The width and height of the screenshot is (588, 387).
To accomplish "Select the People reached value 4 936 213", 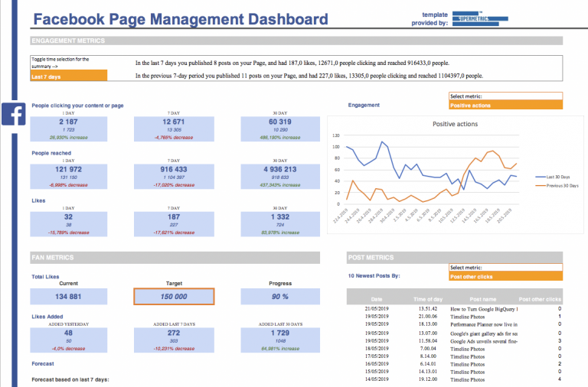I will coord(280,169).
